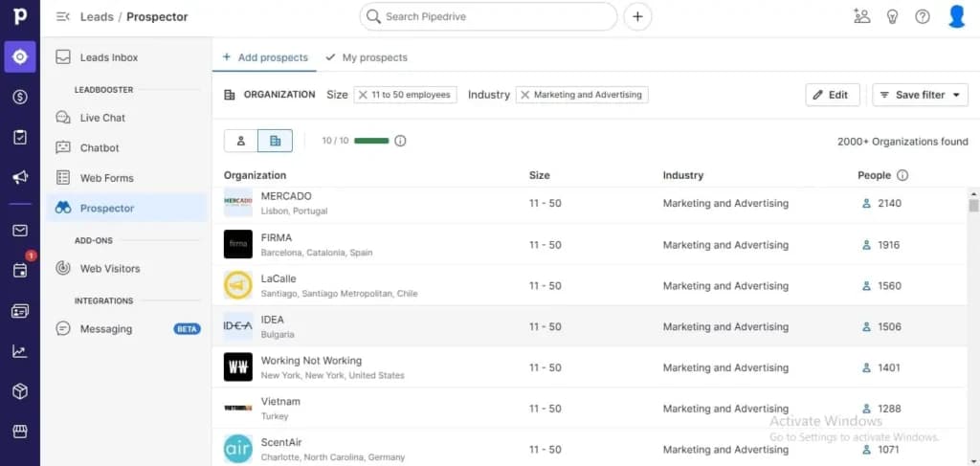
Task: Open Mail envelope icon in left rail
Action: pyautogui.click(x=20, y=231)
